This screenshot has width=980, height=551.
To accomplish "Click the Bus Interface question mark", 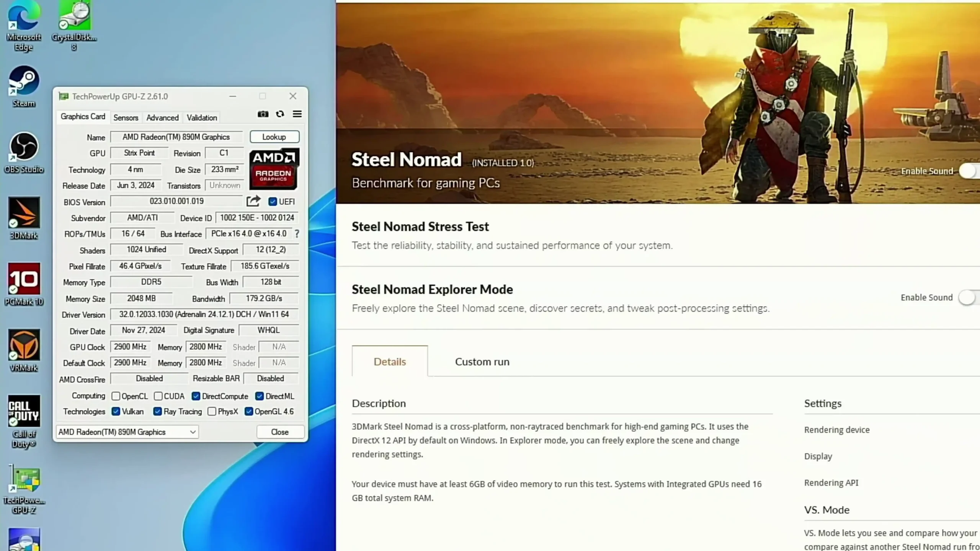I will coord(297,233).
